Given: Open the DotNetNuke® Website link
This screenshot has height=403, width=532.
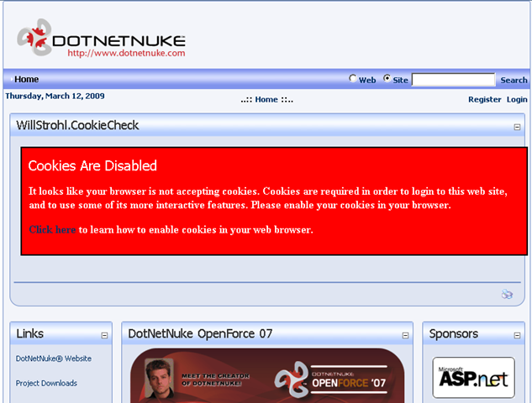Looking at the screenshot, I should pos(54,359).
